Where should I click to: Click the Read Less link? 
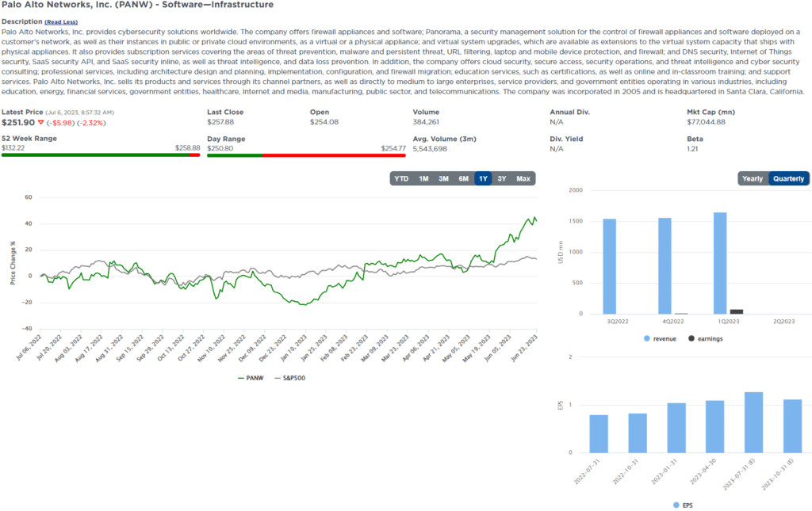61,22
